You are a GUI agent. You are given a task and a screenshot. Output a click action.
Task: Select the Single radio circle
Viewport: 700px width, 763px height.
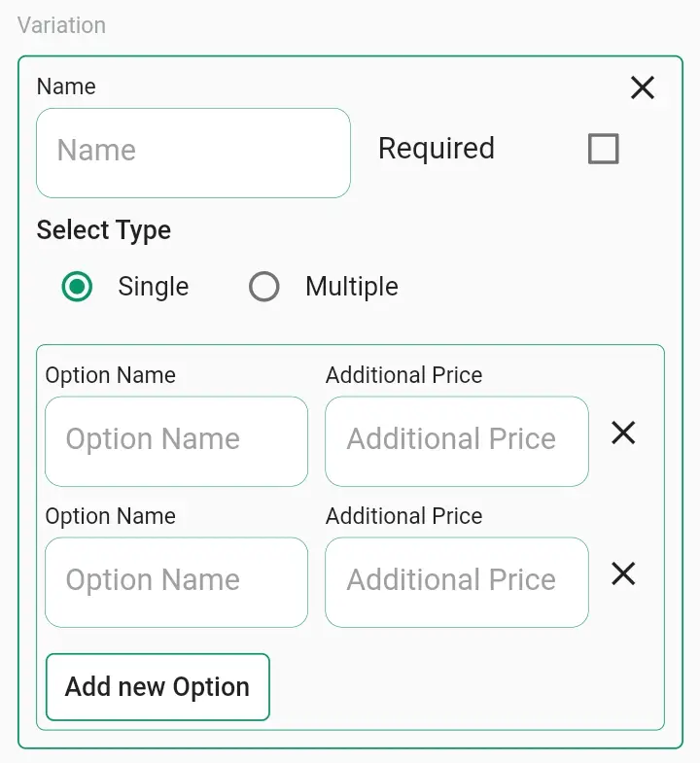[77, 286]
